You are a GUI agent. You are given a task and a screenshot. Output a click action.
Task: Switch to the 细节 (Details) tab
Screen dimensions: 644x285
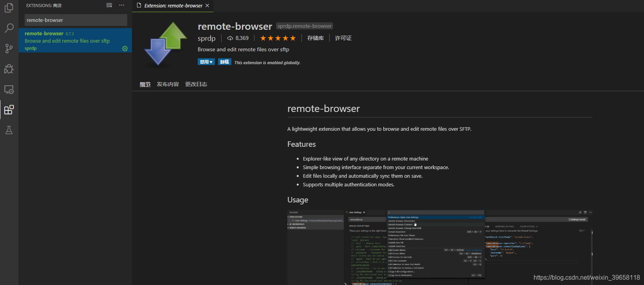coord(145,84)
